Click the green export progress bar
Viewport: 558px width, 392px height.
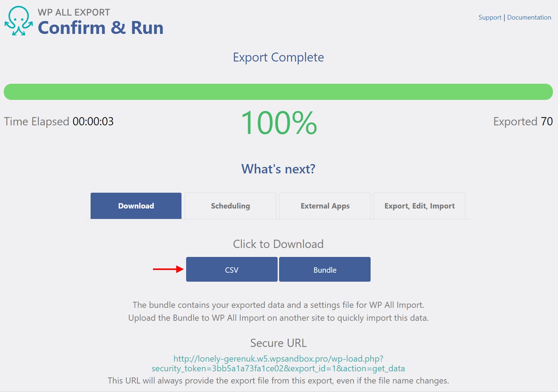click(278, 92)
